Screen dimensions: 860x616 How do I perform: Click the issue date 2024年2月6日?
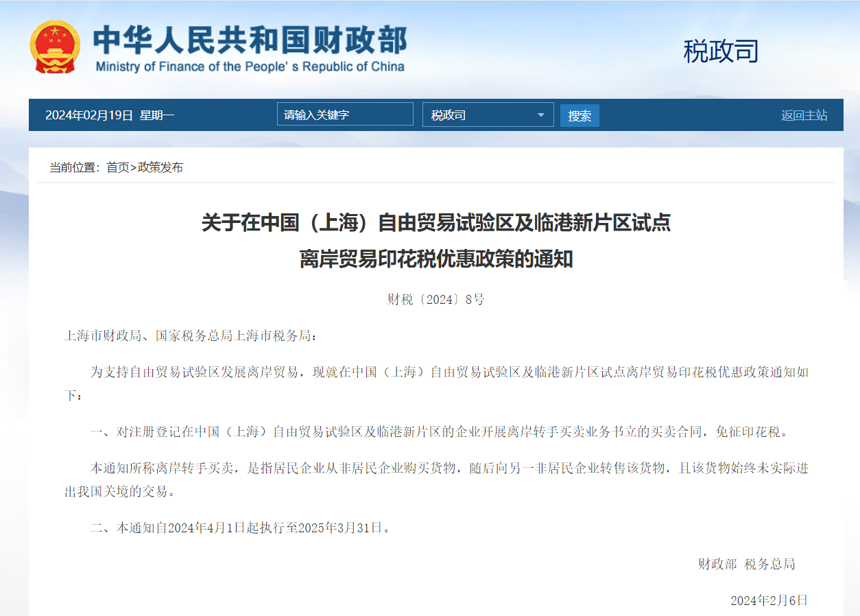(769, 600)
